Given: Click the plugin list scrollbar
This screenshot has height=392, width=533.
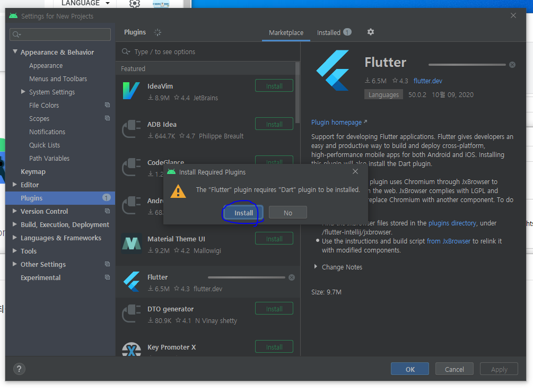Looking at the screenshot, I should [x=298, y=92].
